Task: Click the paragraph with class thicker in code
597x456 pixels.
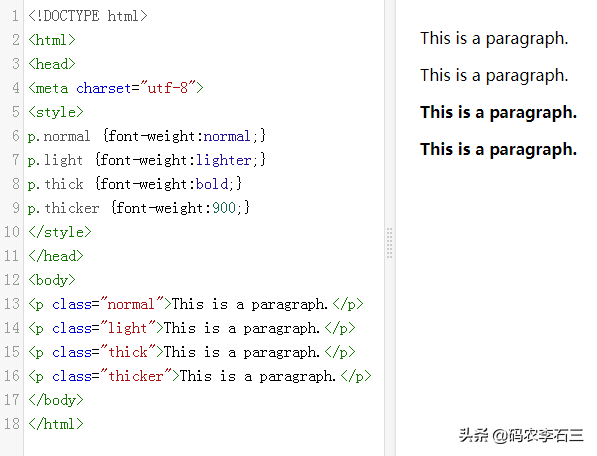Action: (x=200, y=376)
